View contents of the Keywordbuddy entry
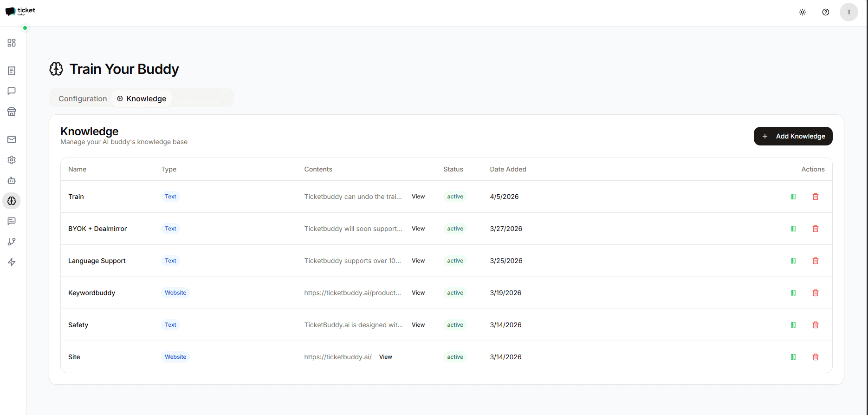Image resolution: width=868 pixels, height=415 pixels. [x=418, y=293]
